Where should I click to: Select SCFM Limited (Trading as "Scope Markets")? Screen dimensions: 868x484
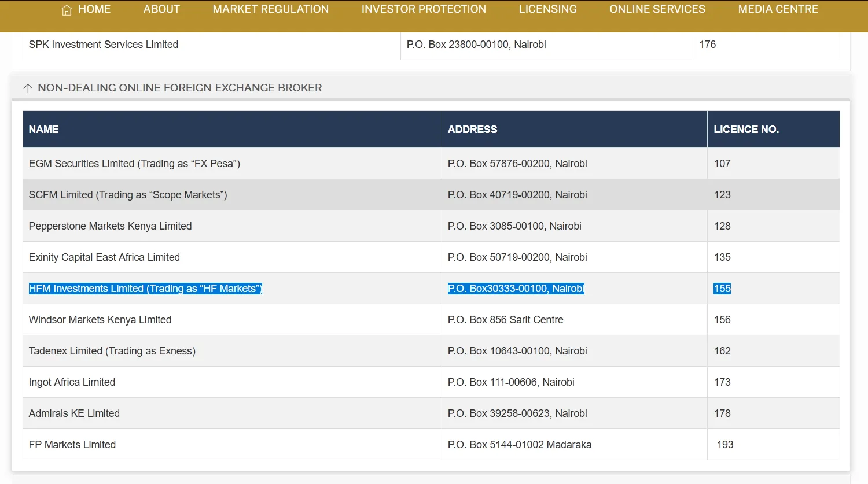[x=128, y=195]
